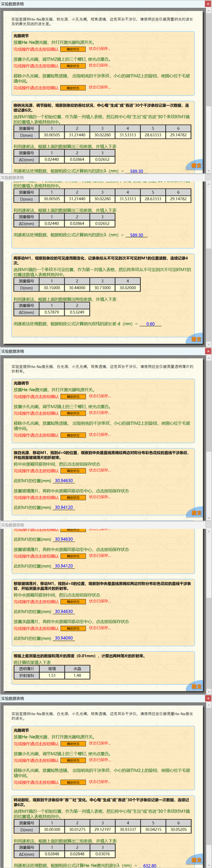Click the ΔD cell showing 0.03076

click(103, 854)
